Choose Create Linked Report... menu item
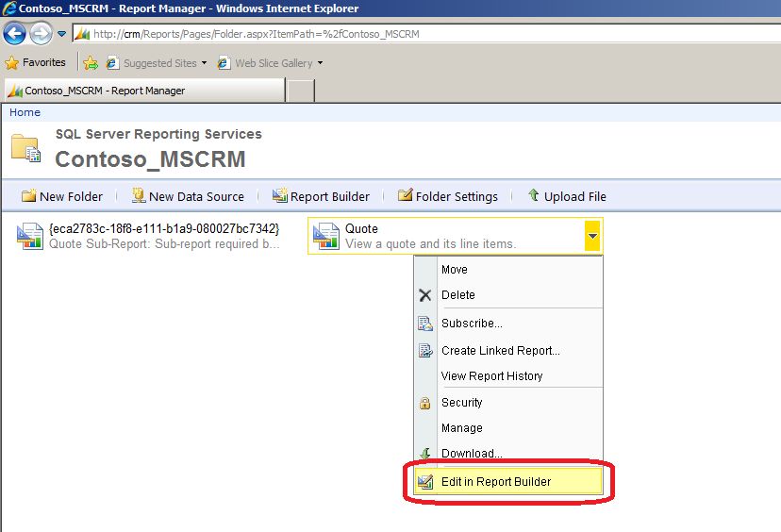Screen dimensions: 781x532 pos(508,351)
